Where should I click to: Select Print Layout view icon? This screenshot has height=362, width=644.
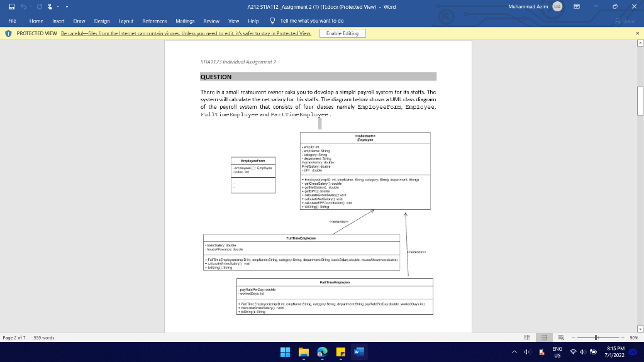click(544, 337)
